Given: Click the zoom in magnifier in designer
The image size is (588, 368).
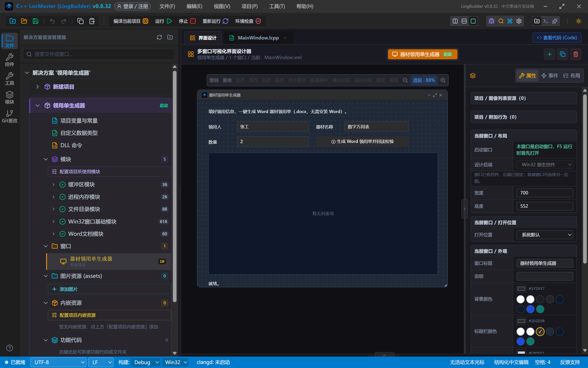Looking at the screenshot, I should 443,80.
